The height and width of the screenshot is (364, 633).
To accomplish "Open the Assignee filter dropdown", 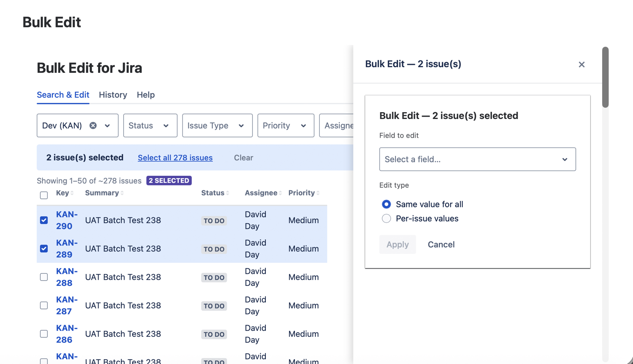I will coord(336,126).
